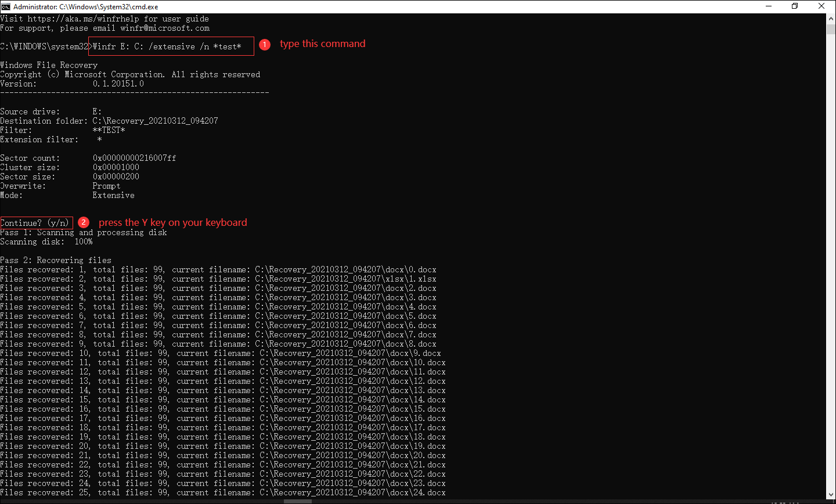
Task: Click the row ending in docx\22.docx
Action: (x=223, y=474)
